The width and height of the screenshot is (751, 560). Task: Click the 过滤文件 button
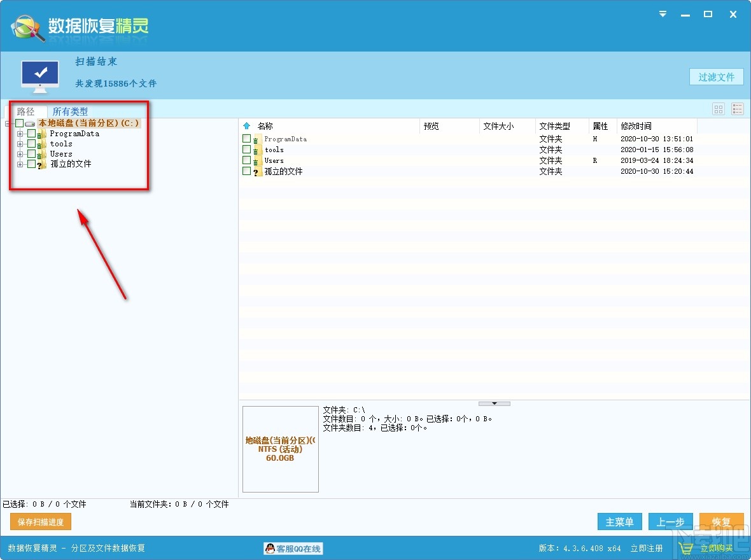[717, 76]
